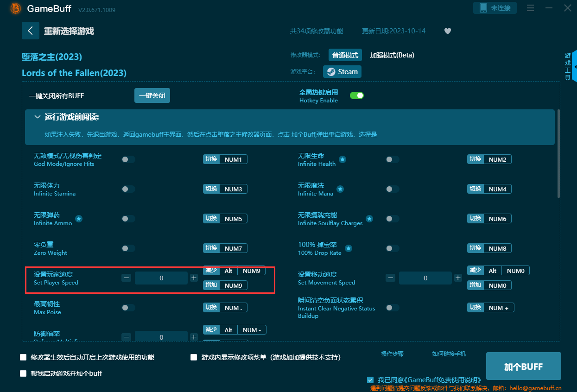Click NUM + hotkey for Negative Status Buildup
This screenshot has width=577, height=392.
coord(499,308)
